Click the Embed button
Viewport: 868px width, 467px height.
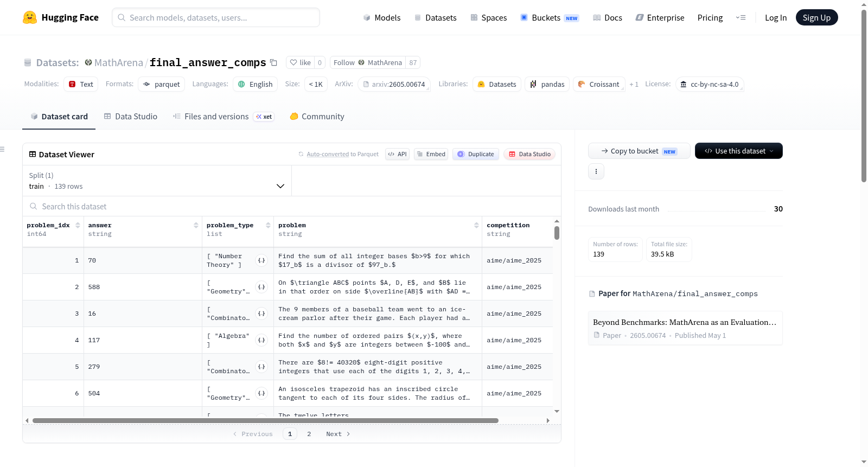(x=431, y=154)
